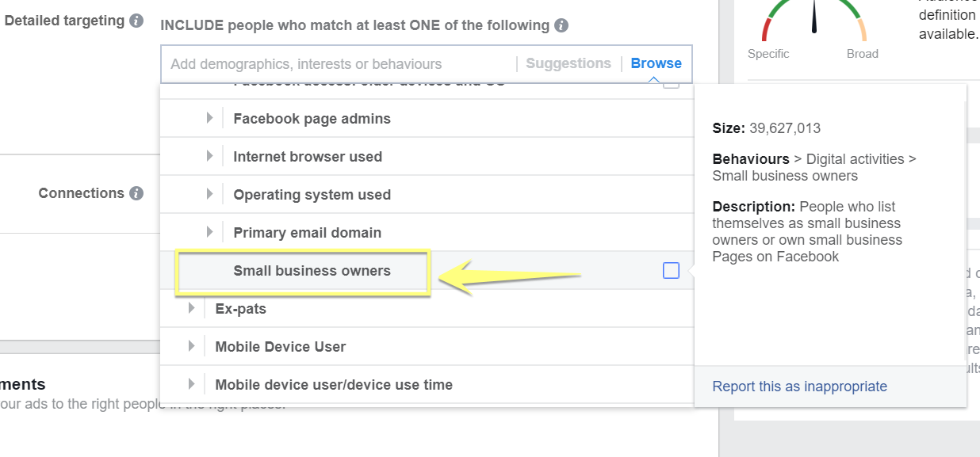The height and width of the screenshot is (457, 980).
Task: Click the Description heading in tooltip
Action: click(753, 207)
